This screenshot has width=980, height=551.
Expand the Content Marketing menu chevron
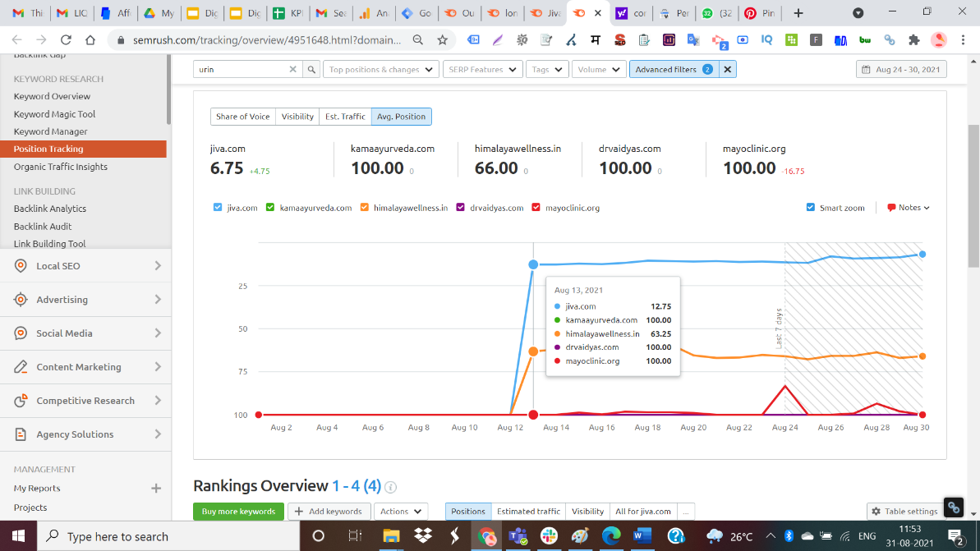click(x=158, y=367)
